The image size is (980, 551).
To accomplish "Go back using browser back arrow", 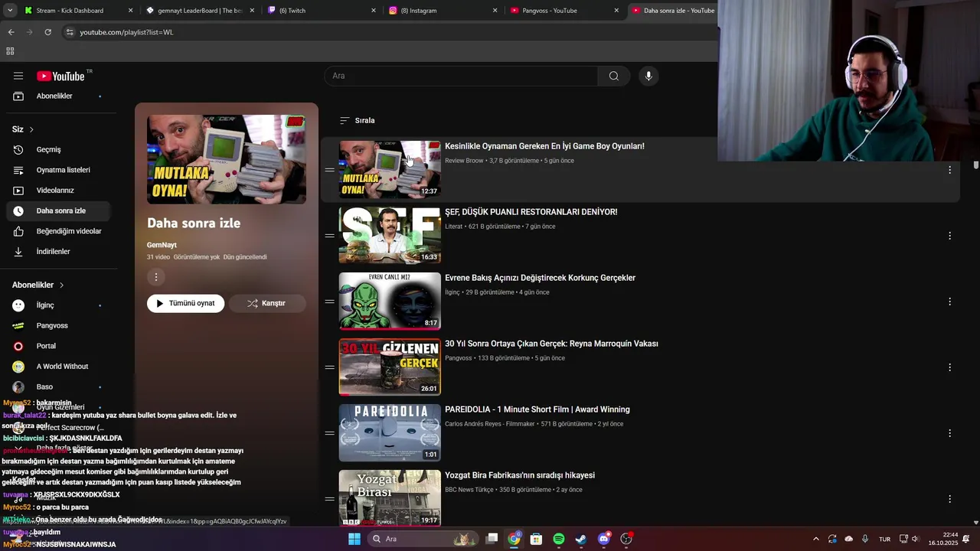I will click(11, 32).
